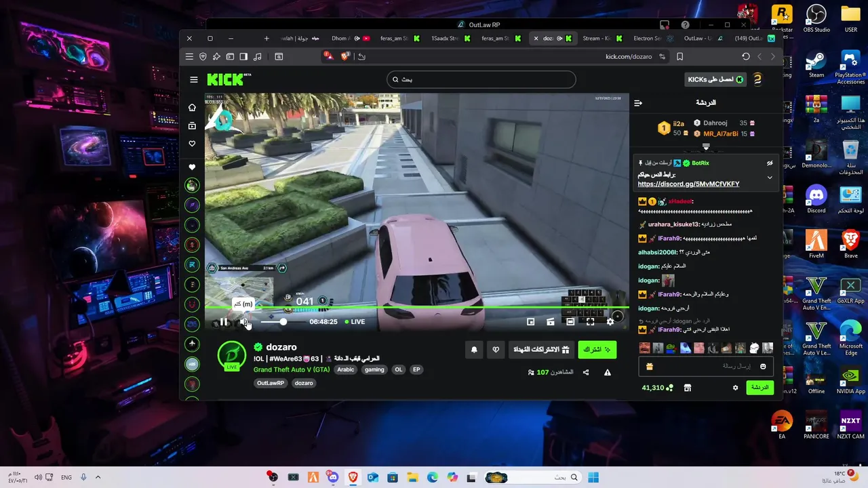
Task: Send message with green chat button
Action: coord(760,388)
